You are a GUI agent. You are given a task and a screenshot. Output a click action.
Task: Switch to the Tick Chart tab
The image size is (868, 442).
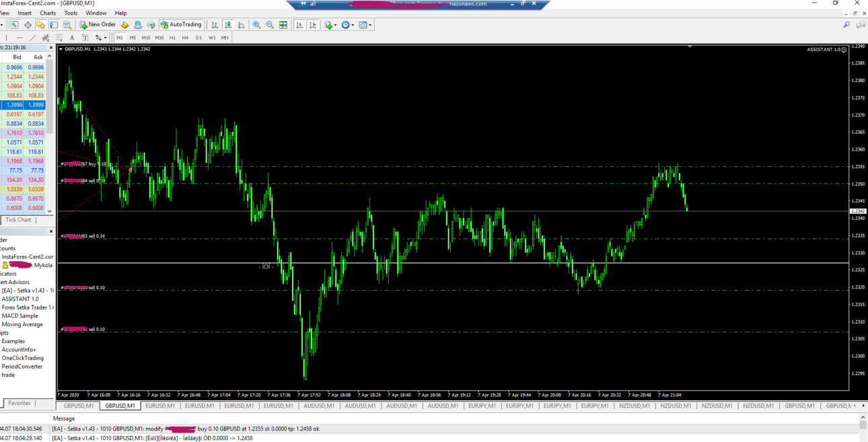pyautogui.click(x=18, y=220)
